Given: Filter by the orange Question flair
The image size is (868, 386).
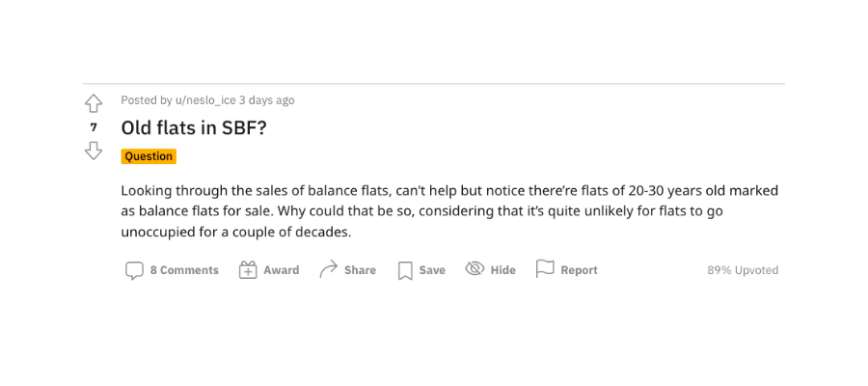Looking at the screenshot, I should point(149,156).
